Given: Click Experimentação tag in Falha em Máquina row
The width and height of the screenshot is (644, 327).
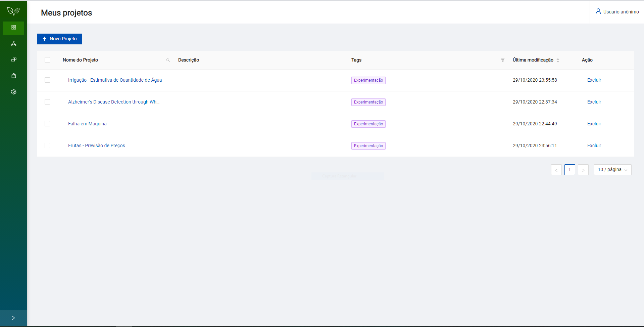Looking at the screenshot, I should point(368,124).
